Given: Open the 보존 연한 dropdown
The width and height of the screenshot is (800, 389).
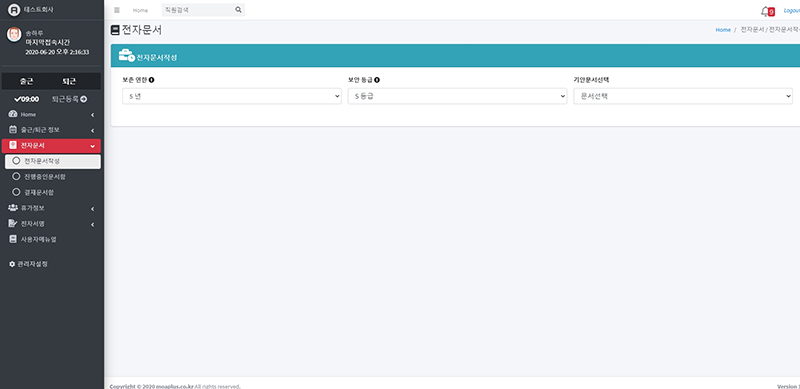Looking at the screenshot, I should pos(232,96).
